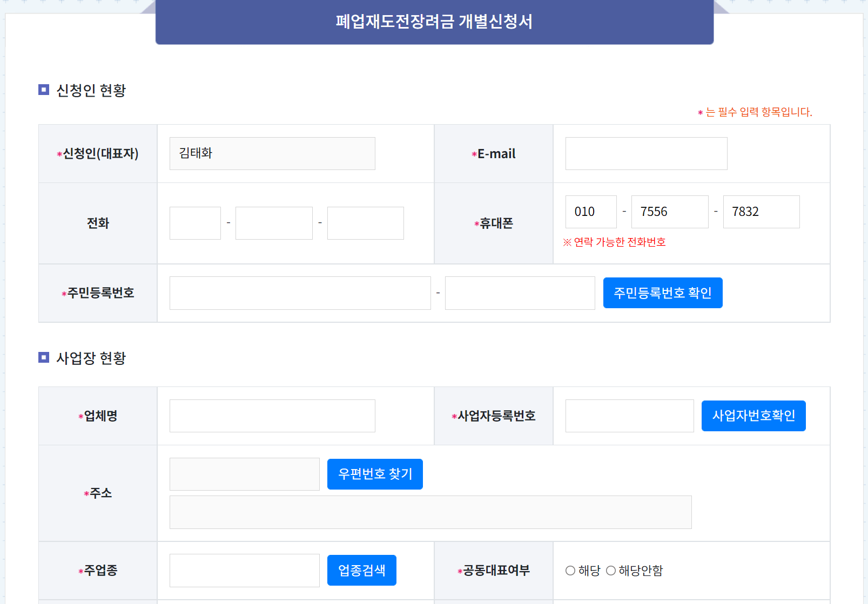Screen dimensions: 868x604
Task: Click the 업종검색 industry search button
Action: 361,570
